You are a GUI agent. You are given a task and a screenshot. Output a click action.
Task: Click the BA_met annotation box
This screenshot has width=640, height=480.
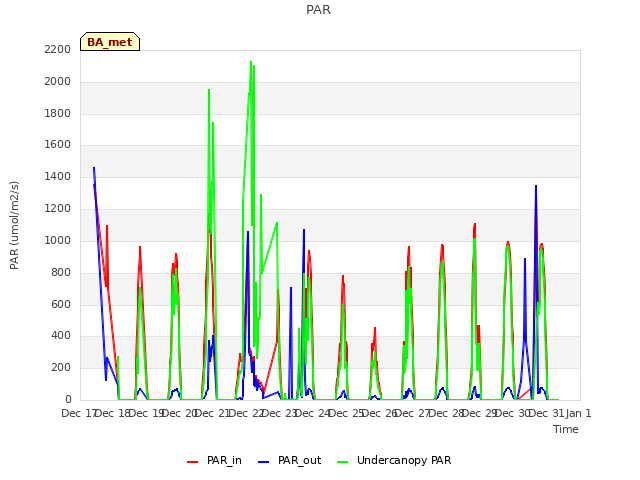pyautogui.click(x=110, y=42)
